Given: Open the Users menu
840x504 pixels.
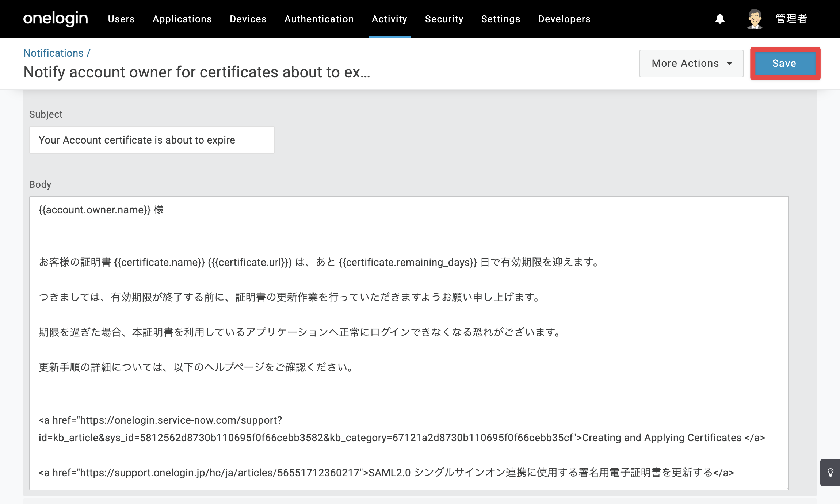Looking at the screenshot, I should pos(121,19).
